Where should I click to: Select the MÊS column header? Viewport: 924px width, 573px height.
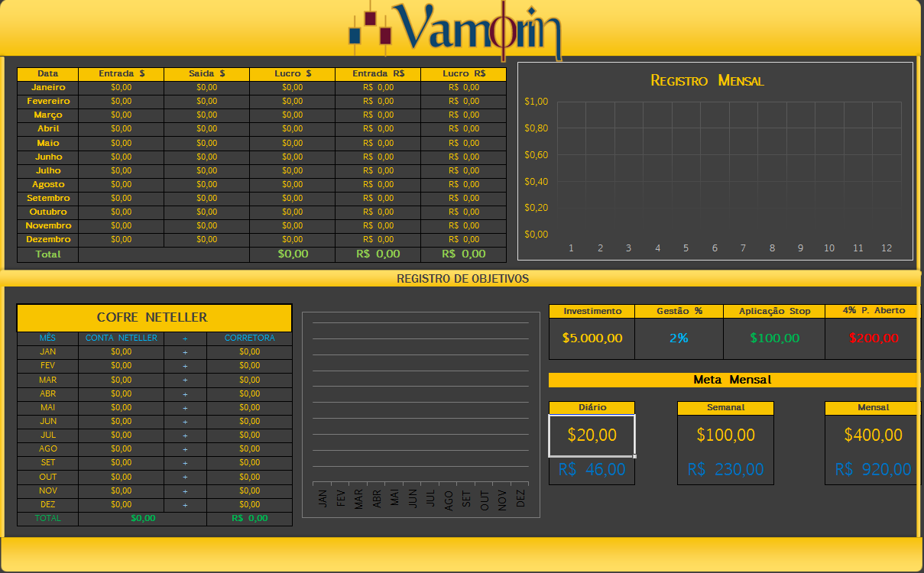pyautogui.click(x=47, y=338)
